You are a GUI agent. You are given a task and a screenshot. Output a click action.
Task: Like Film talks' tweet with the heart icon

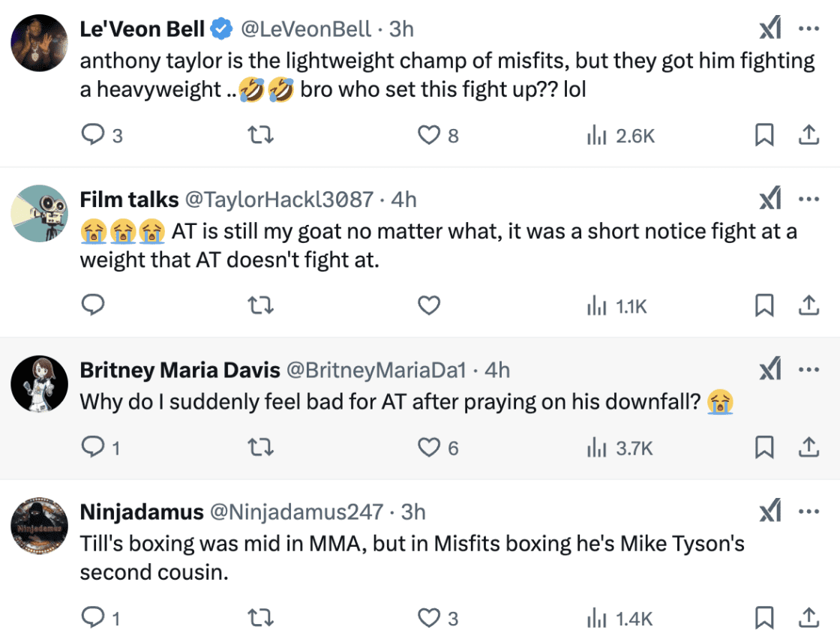click(428, 305)
